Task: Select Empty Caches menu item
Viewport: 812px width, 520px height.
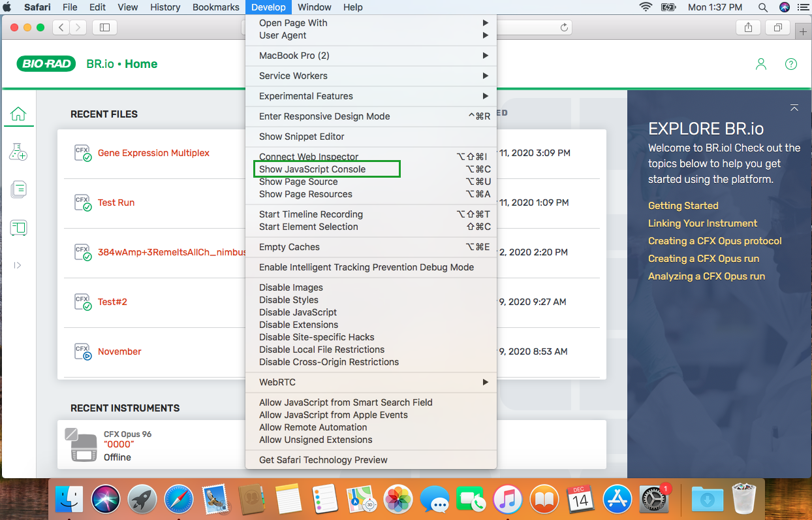Action: (x=371, y=247)
